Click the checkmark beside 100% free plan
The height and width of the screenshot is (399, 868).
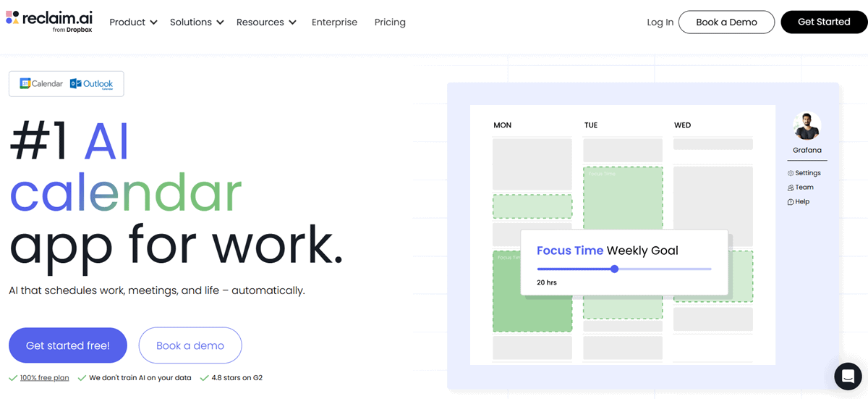[x=13, y=378]
